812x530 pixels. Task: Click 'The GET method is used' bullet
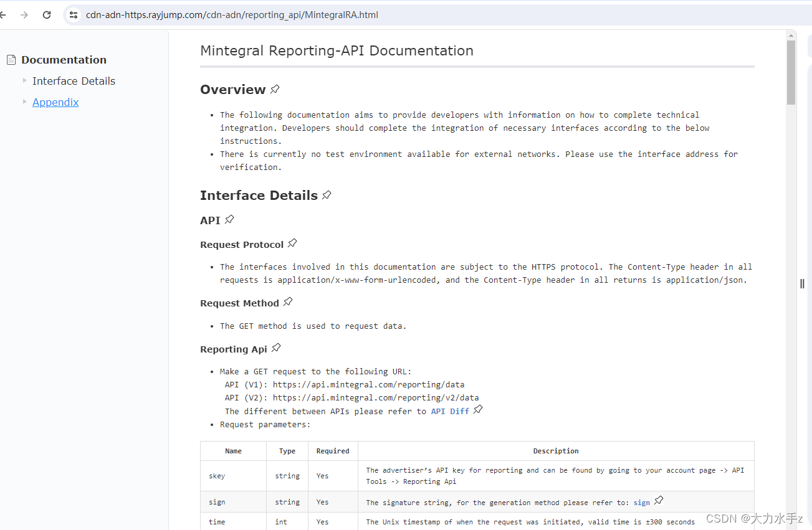[x=313, y=326]
